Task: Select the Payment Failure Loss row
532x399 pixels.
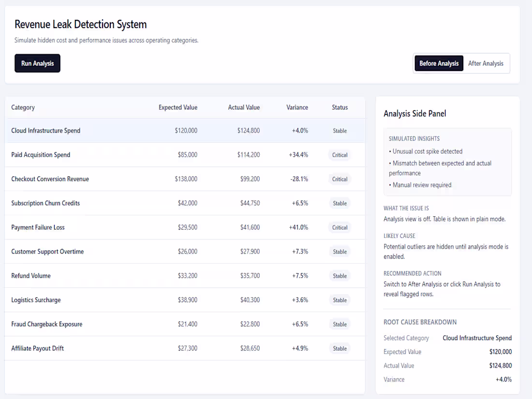Action: 38,227
